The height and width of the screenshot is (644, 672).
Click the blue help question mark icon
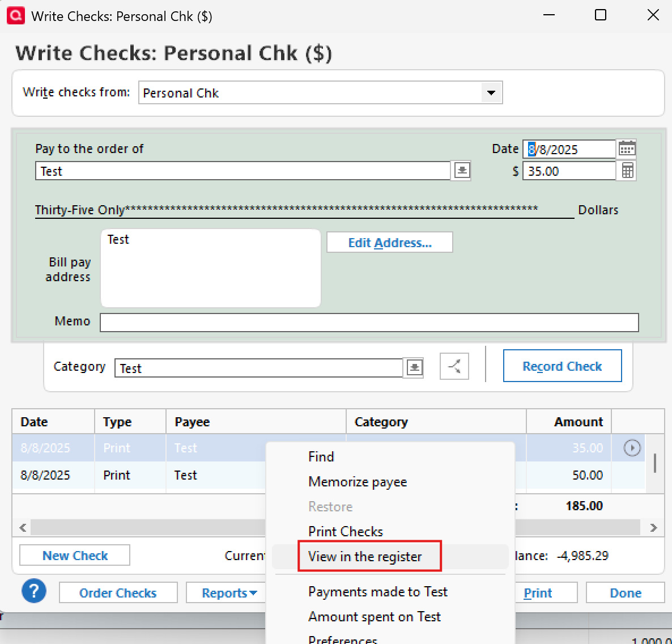point(34,591)
